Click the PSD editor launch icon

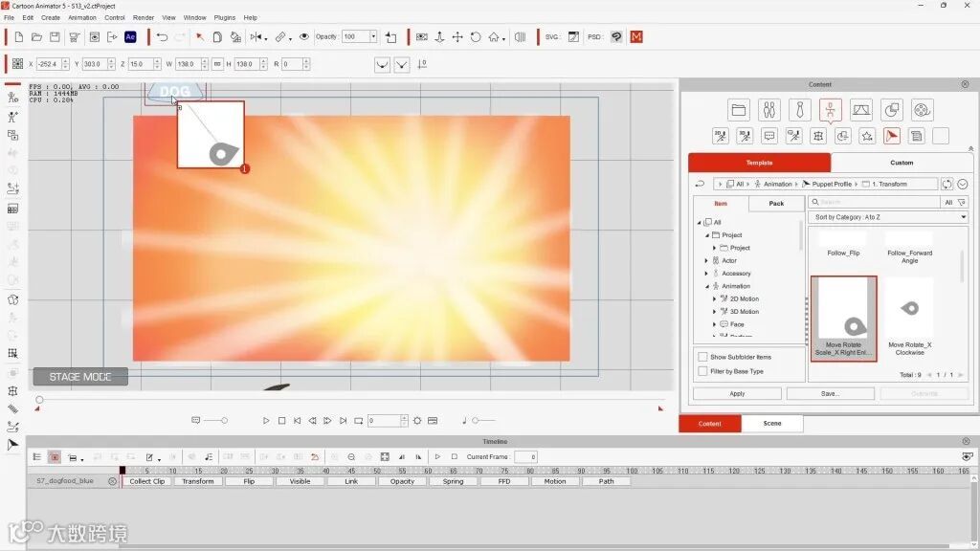[616, 37]
